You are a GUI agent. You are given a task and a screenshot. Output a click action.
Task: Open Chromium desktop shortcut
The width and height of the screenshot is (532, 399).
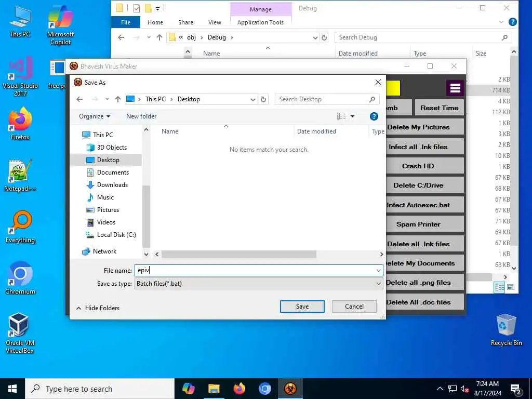[20, 278]
